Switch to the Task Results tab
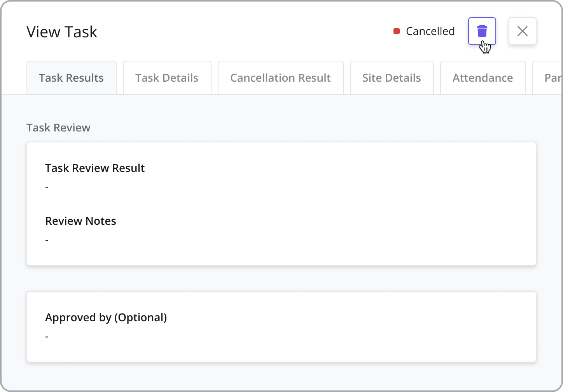 coord(72,78)
